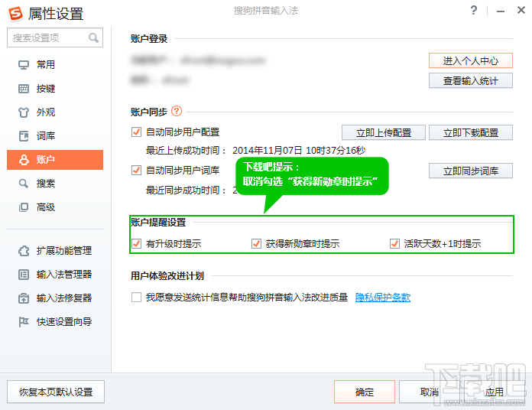
Task: Click the layers icon beside 高级
Action: [x=24, y=207]
